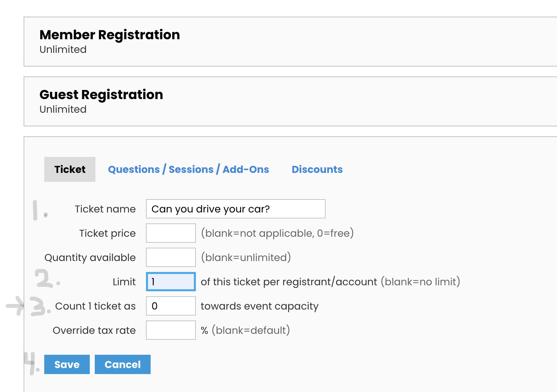557x392 pixels.
Task: Click "Unlimited" under Member Registration
Action: tap(63, 50)
